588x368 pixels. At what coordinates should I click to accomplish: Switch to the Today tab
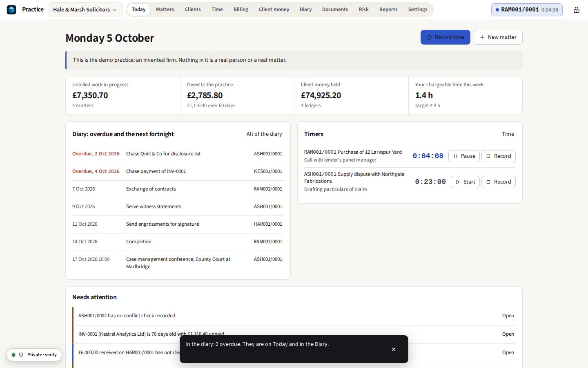(138, 9)
